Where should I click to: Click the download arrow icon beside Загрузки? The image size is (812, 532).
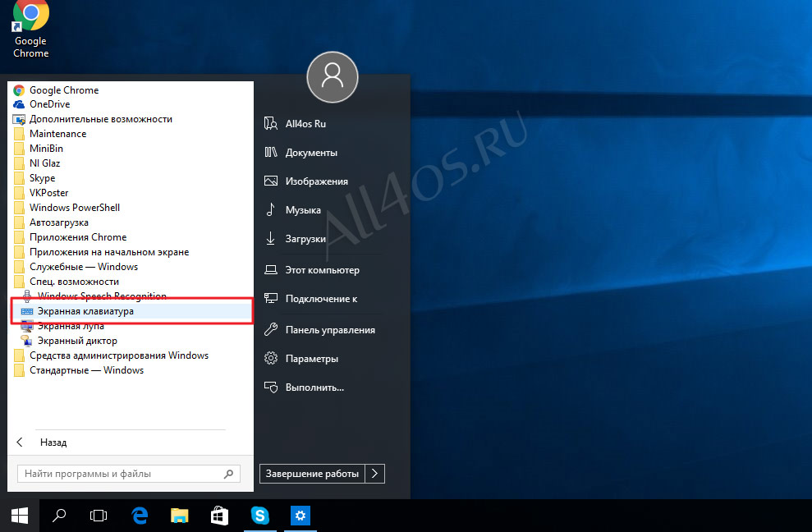coord(270,238)
